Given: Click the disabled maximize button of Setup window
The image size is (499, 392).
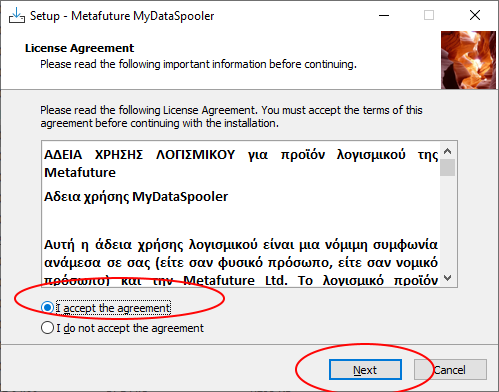Looking at the screenshot, I should tap(429, 15).
